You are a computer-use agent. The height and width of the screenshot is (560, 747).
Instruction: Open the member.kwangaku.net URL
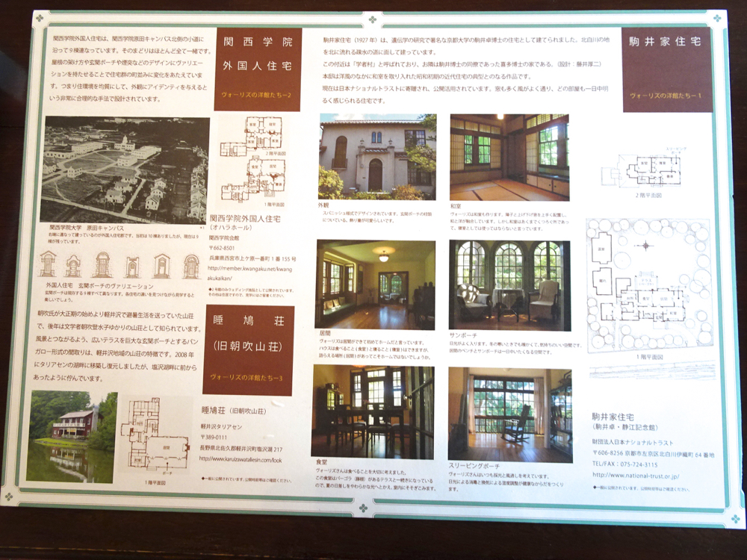point(249,273)
